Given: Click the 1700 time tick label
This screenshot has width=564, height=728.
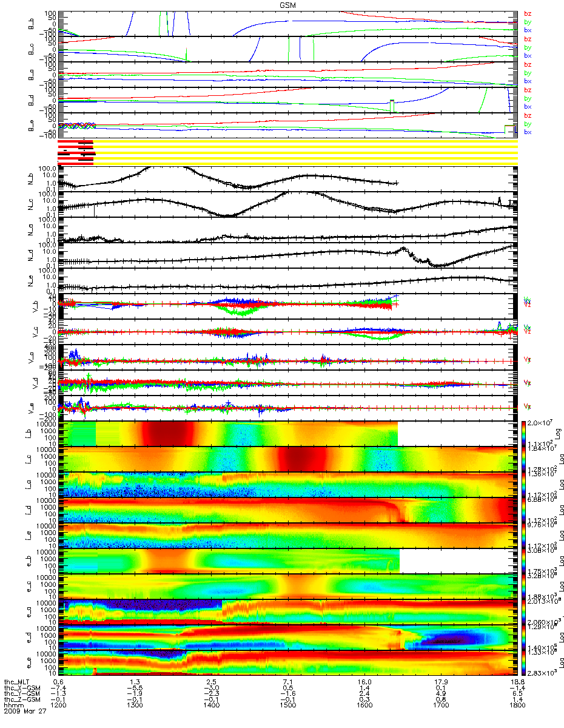Looking at the screenshot, I should pyautogui.click(x=441, y=706).
